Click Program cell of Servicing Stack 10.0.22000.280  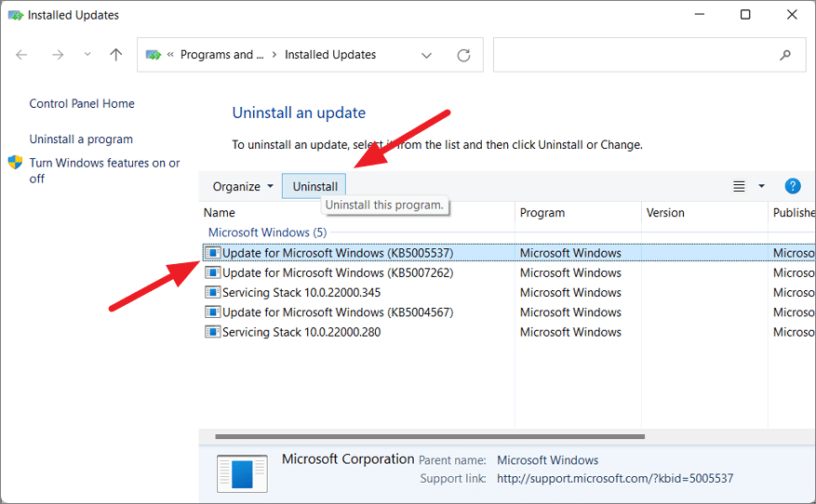[570, 332]
